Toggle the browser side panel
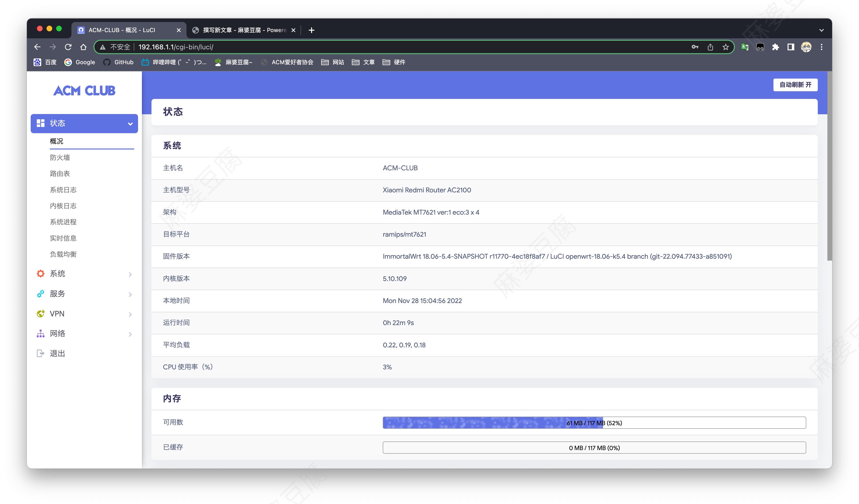Screen dimensions: 859x504 [791, 47]
